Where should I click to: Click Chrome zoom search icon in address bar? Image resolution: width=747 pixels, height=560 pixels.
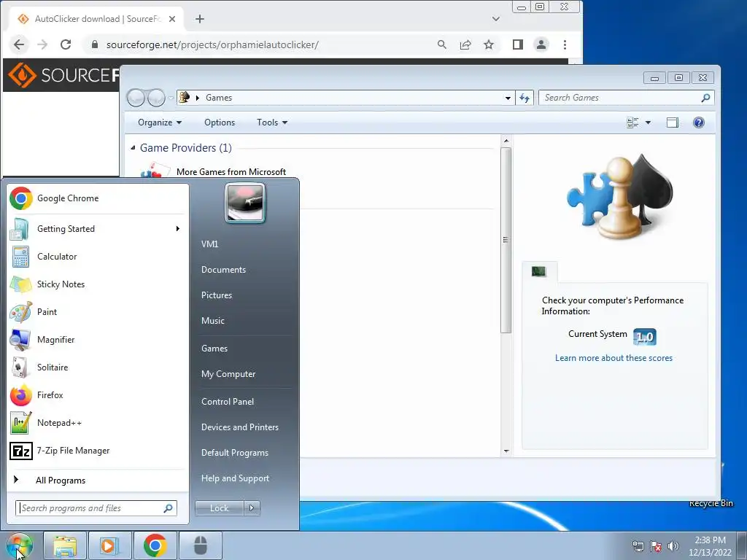(442, 44)
